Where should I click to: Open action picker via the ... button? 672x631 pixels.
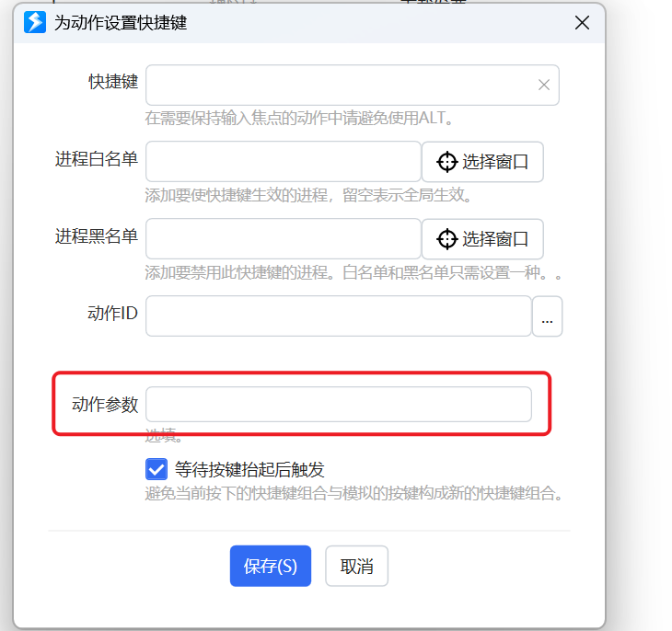[548, 316]
